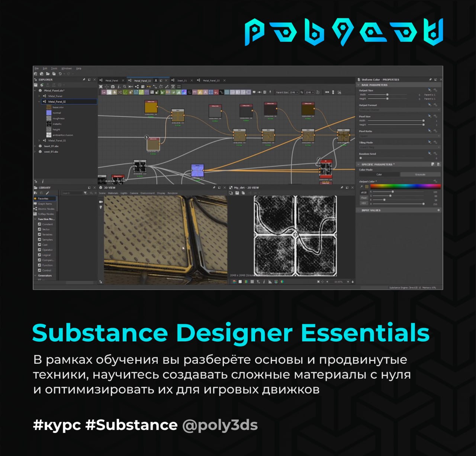
Task: Toggle the HSV color mode button
Action: coord(364,203)
